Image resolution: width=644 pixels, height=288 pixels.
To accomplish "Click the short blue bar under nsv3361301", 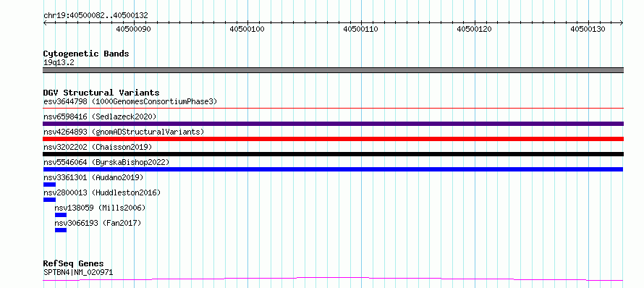I will point(49,185).
